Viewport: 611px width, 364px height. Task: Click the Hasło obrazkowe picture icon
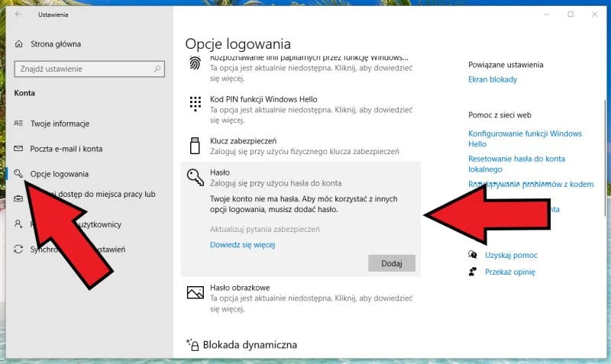click(196, 292)
